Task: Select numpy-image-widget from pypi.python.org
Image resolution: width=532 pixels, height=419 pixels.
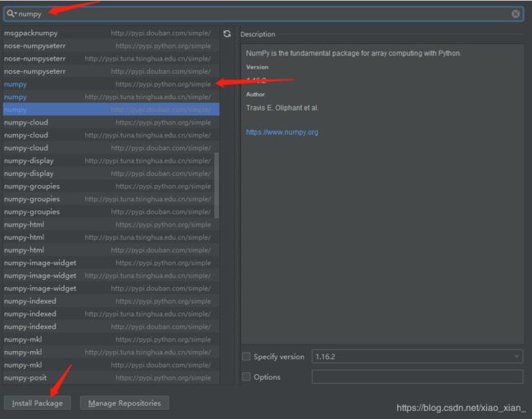Action: [x=111, y=263]
